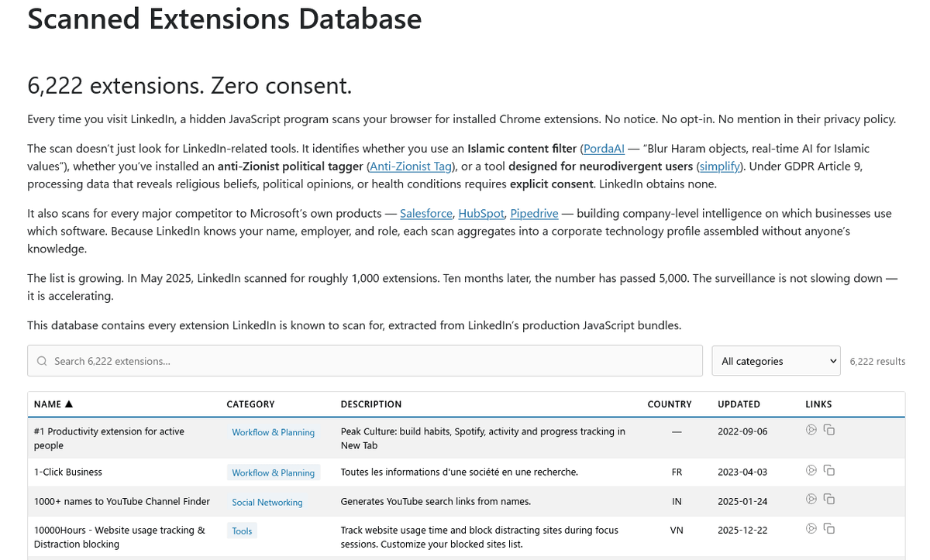Image resolution: width=930 pixels, height=560 pixels.
Task: Open the All categories dropdown
Action: tap(776, 361)
